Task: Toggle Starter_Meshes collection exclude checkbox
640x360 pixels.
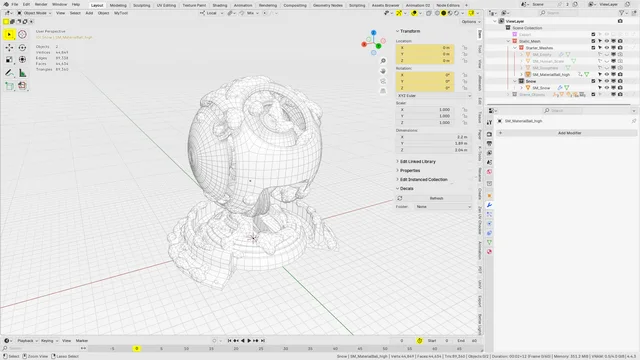Action: (593, 48)
